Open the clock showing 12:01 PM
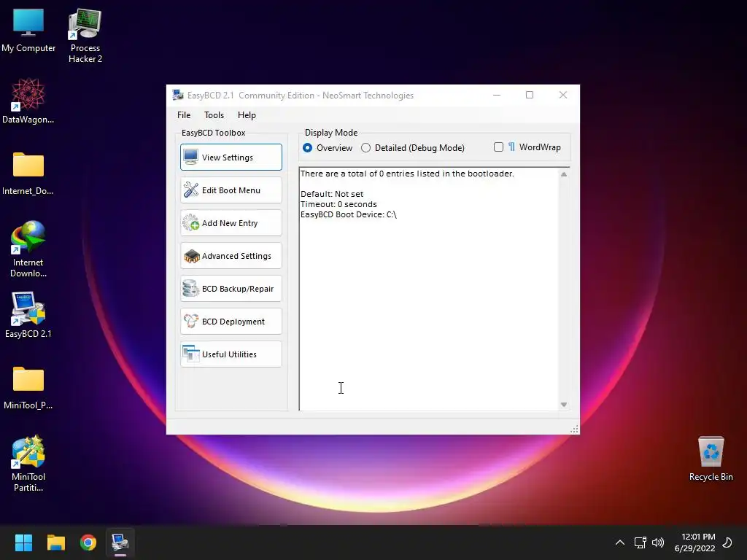The height and width of the screenshot is (560, 747). [x=695, y=542]
